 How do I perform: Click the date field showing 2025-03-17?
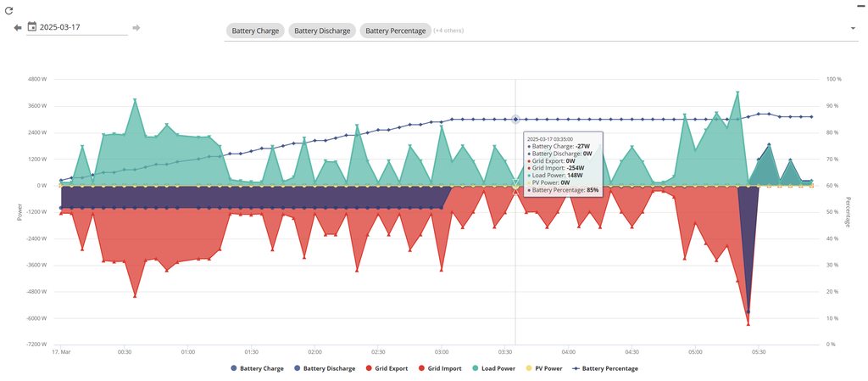[x=82, y=27]
